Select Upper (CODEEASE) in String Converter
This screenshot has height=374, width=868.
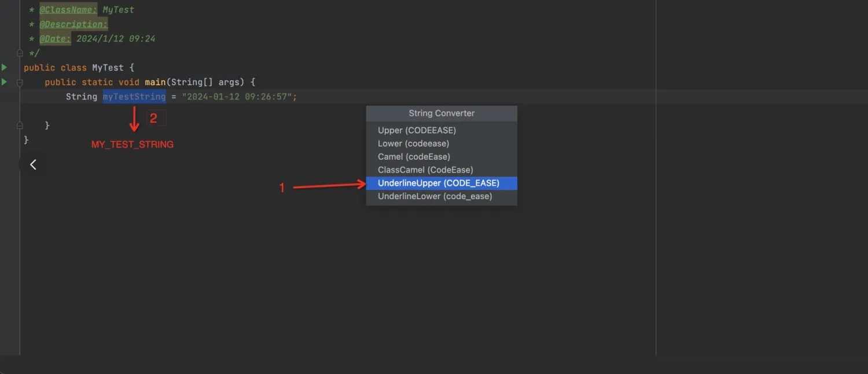click(416, 130)
